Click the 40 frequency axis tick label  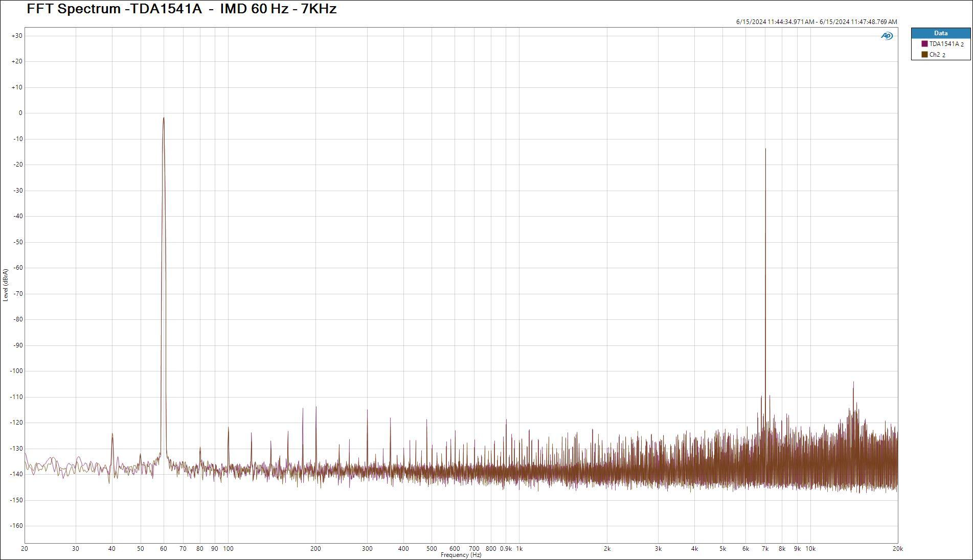click(112, 549)
